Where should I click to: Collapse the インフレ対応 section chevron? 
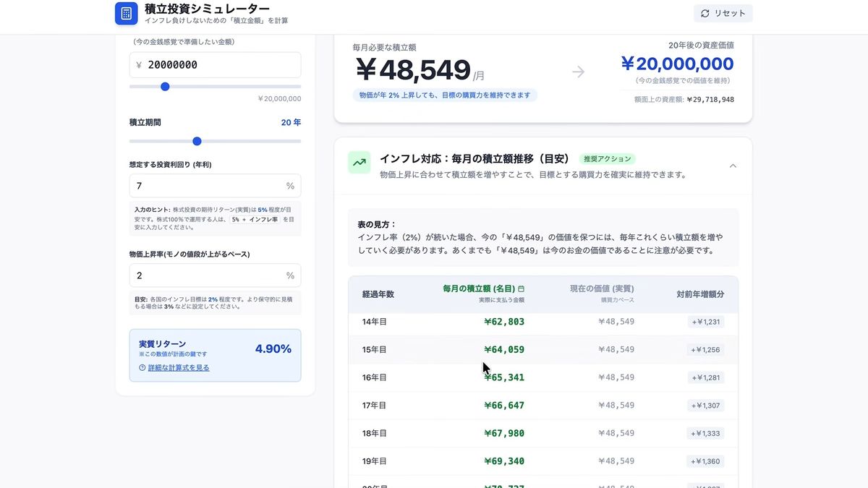pyautogui.click(x=733, y=166)
